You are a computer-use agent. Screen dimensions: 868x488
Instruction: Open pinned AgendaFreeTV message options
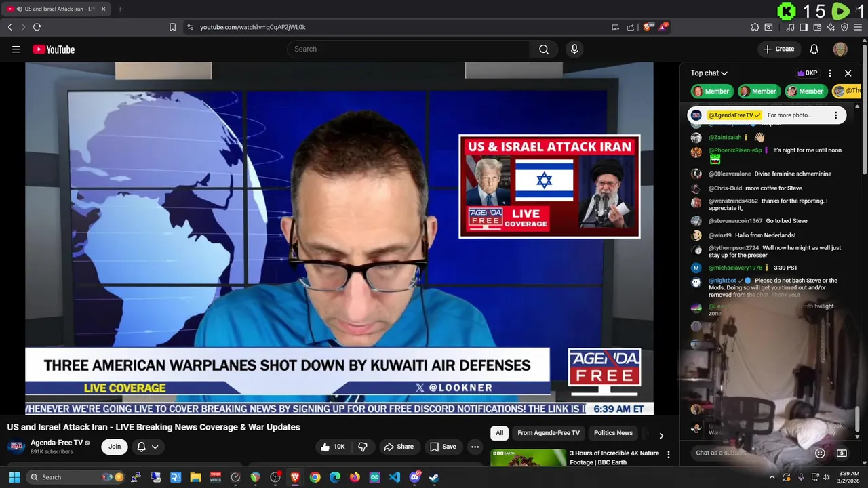[x=835, y=115]
